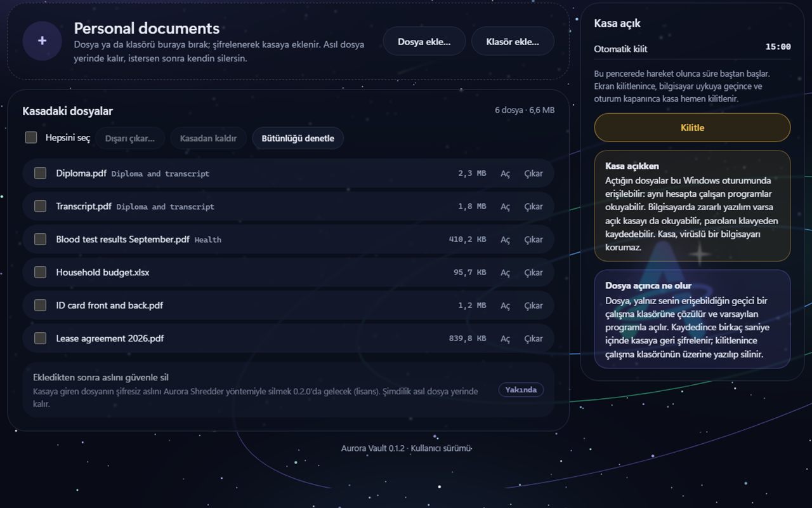Screen dimensions: 812x508
Task: Run Bütünlüğü denetle integrity check
Action: click(x=298, y=138)
